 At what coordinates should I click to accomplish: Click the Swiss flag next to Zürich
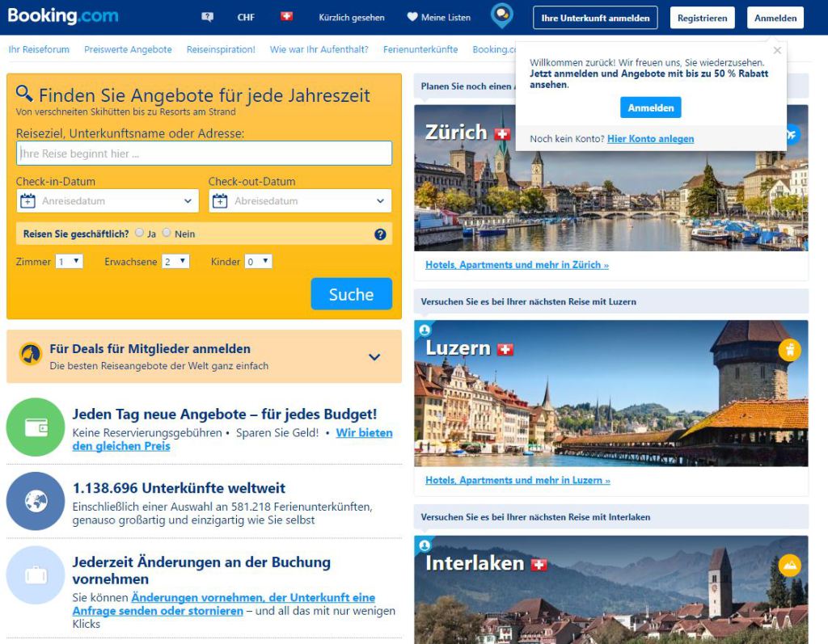pyautogui.click(x=502, y=134)
